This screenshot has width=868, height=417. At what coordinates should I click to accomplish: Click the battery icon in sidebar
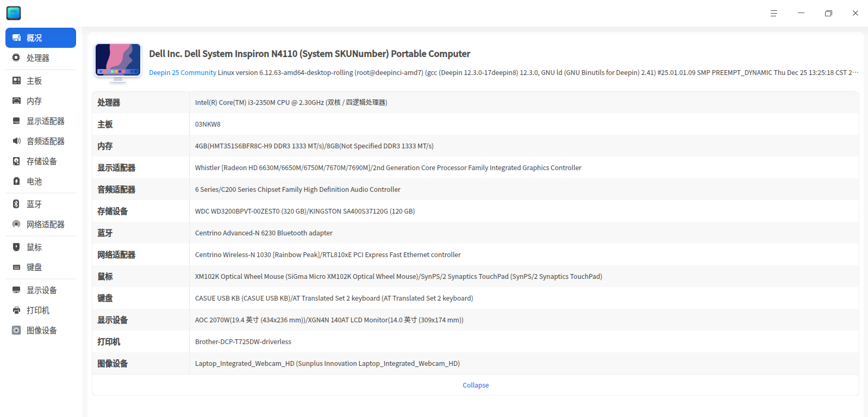pyautogui.click(x=16, y=181)
